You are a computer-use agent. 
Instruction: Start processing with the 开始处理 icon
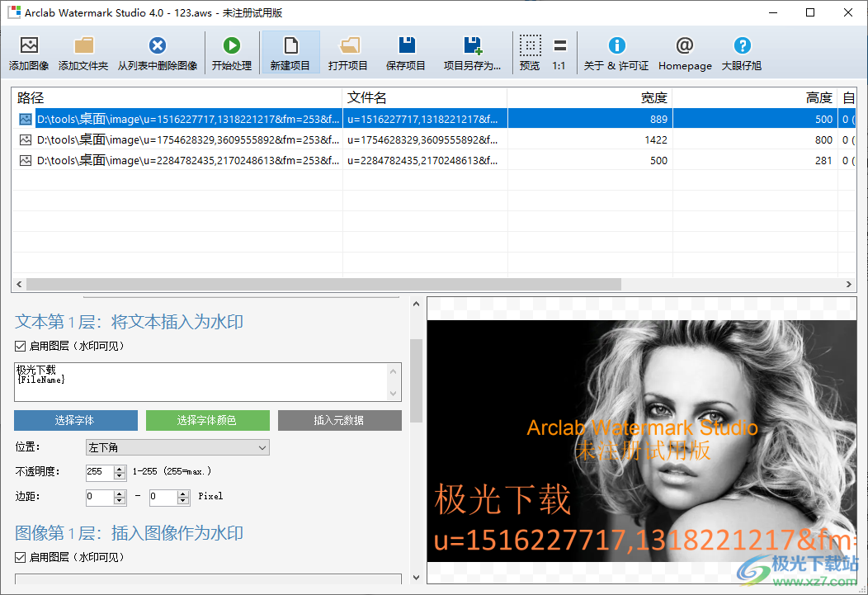[231, 45]
